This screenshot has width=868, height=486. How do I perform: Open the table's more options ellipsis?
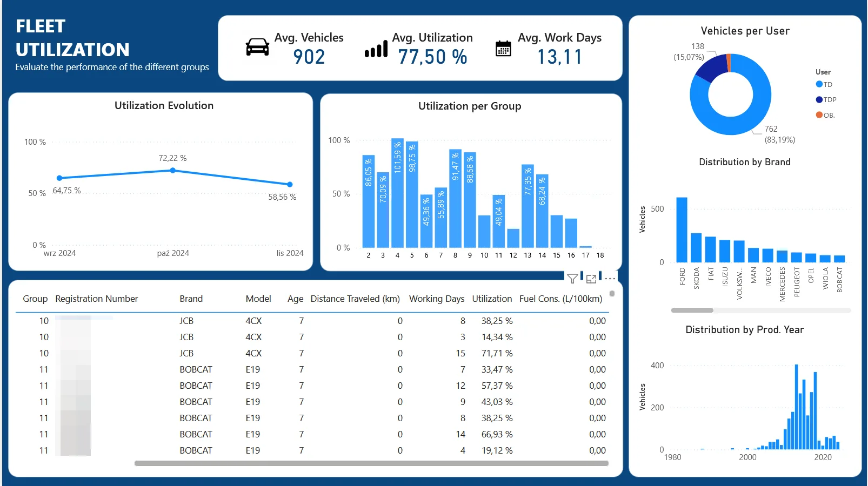[x=610, y=279]
